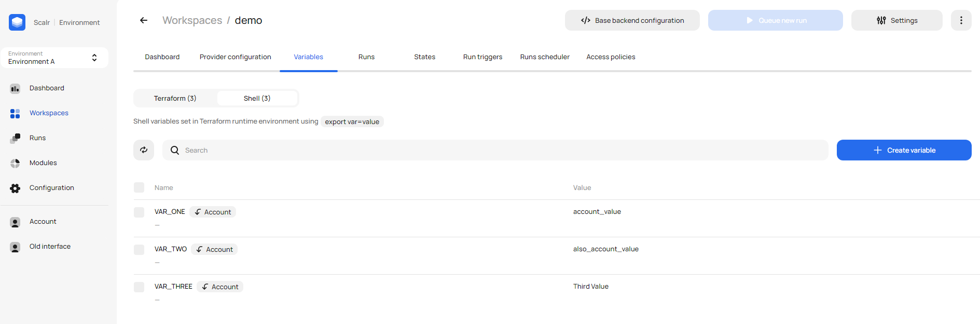Select the Variables tab
The image size is (980, 324).
(309, 57)
